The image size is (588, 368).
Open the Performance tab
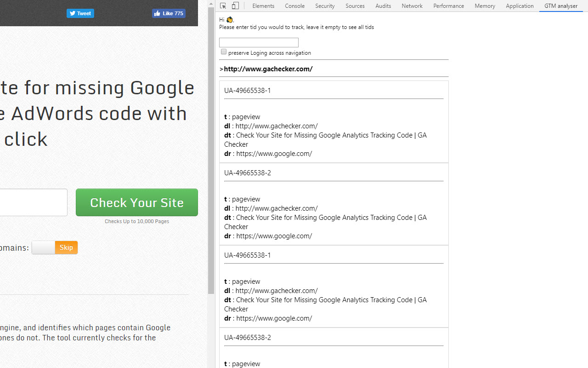point(448,6)
